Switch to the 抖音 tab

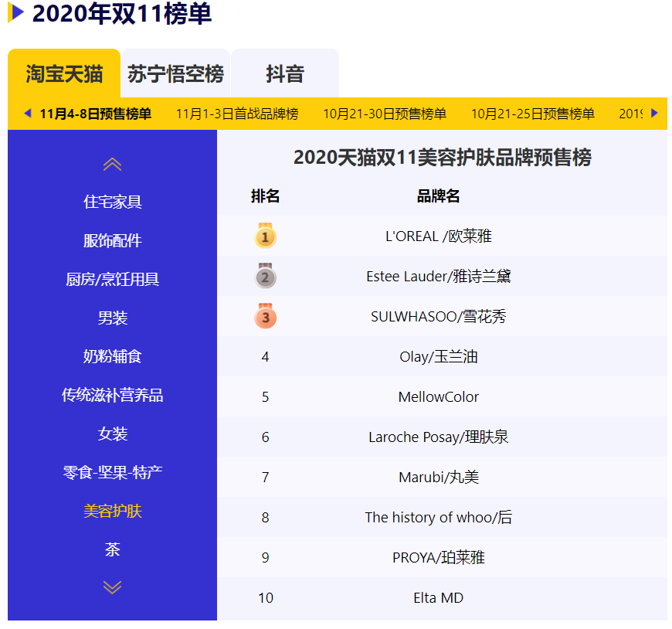click(x=285, y=74)
